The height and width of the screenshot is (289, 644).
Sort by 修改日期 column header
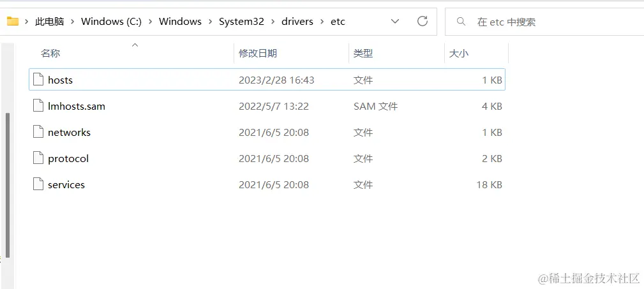258,54
